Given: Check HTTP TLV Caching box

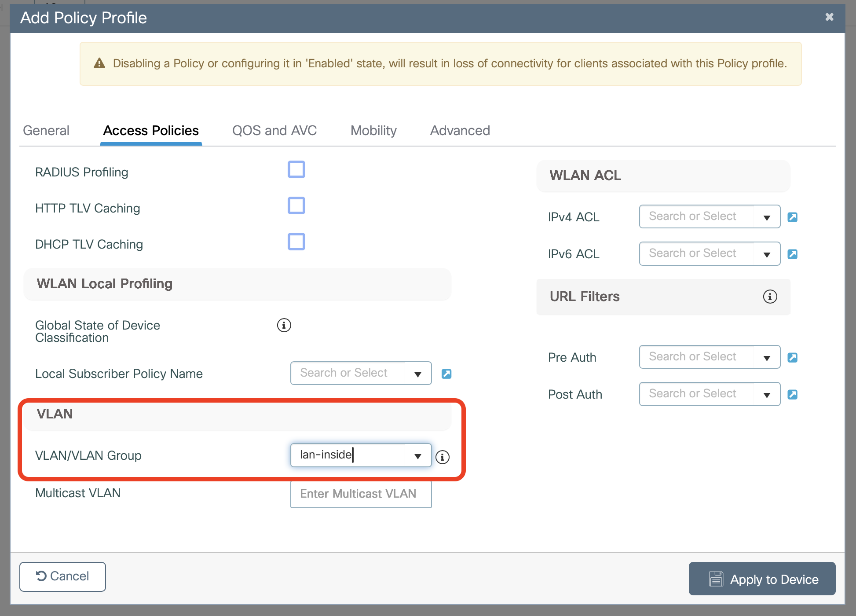Looking at the screenshot, I should tap(296, 205).
